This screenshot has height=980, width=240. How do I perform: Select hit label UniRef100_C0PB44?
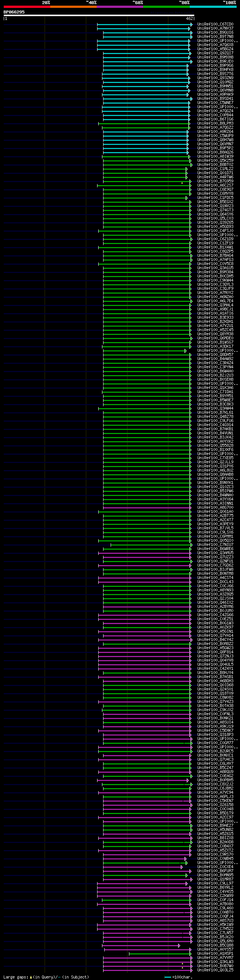coord(215,115)
